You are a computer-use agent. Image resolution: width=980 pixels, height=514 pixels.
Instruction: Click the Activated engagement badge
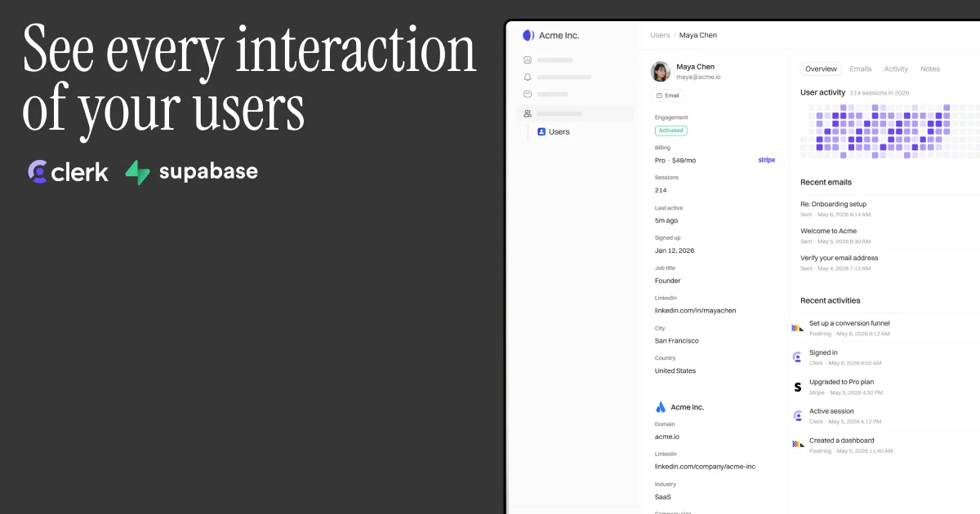click(x=671, y=131)
